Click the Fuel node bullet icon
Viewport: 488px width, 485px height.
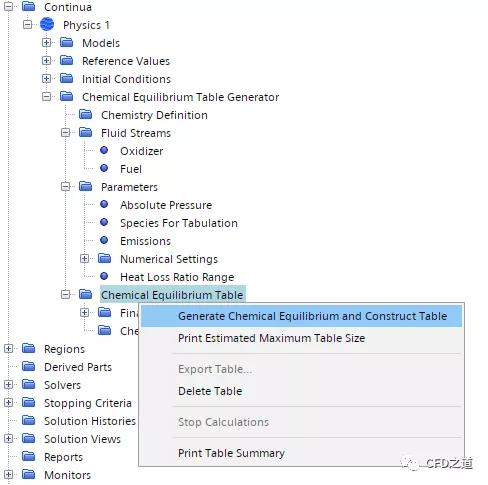point(104,168)
